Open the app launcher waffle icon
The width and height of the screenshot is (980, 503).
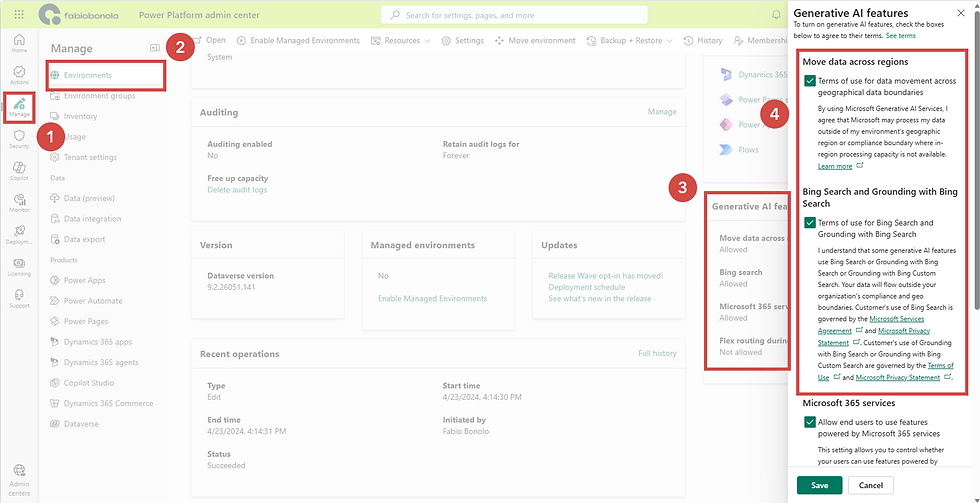[x=19, y=14]
